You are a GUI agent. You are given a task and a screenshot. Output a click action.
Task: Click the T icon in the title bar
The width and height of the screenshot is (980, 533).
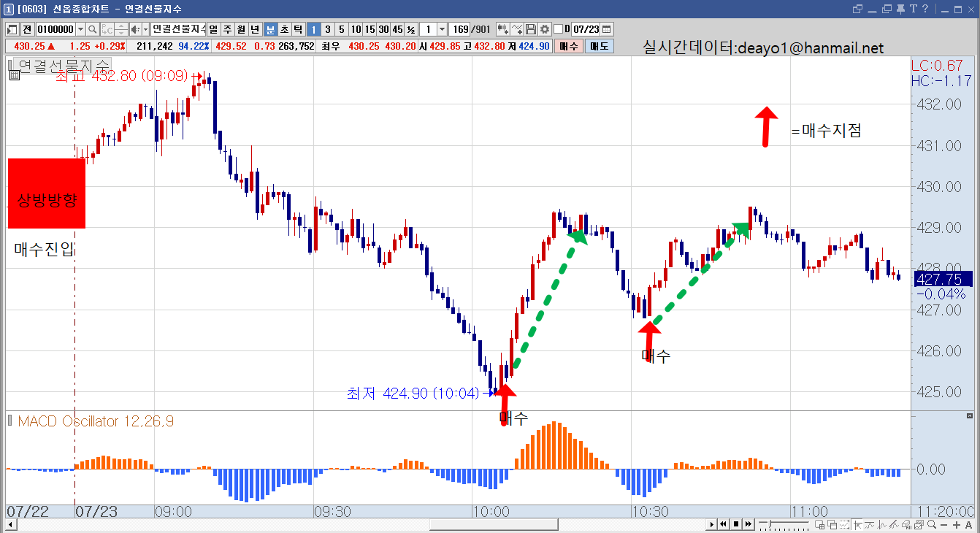click(x=913, y=9)
